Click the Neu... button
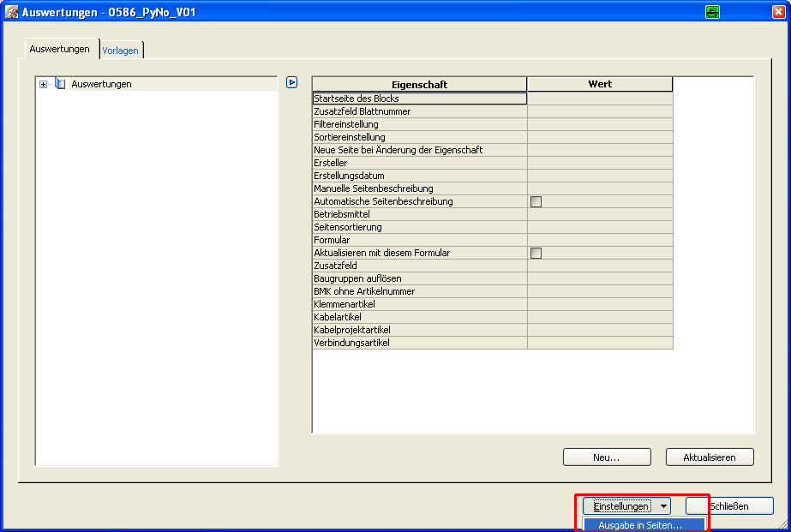Image resolution: width=791 pixels, height=532 pixels. (607, 457)
